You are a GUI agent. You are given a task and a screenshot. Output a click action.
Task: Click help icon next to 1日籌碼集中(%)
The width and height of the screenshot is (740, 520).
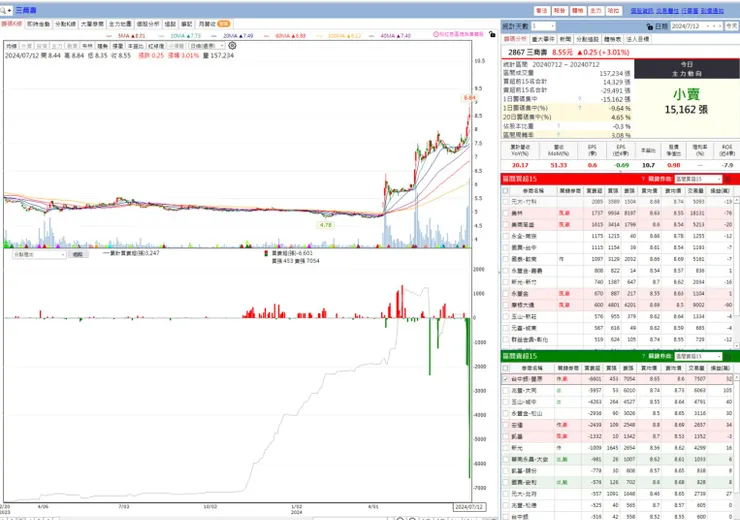[580, 108]
